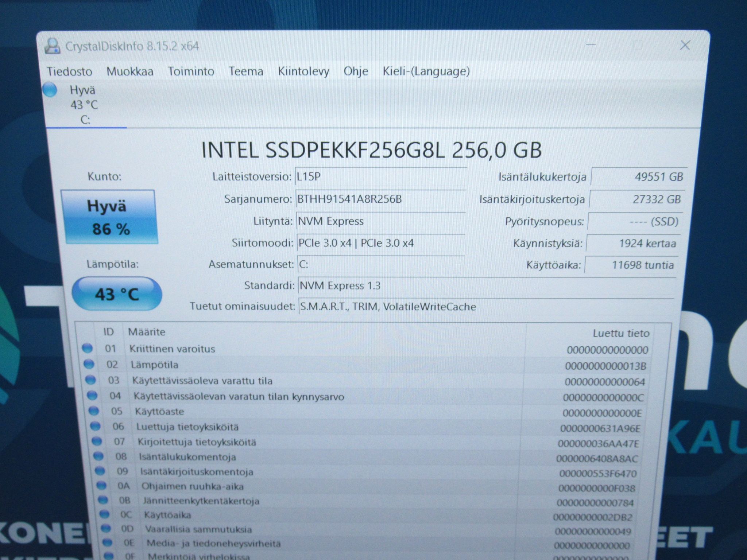
Task: Click the INTEL SSDPEKKF256G8L 256,0 GB title
Action: click(371, 150)
